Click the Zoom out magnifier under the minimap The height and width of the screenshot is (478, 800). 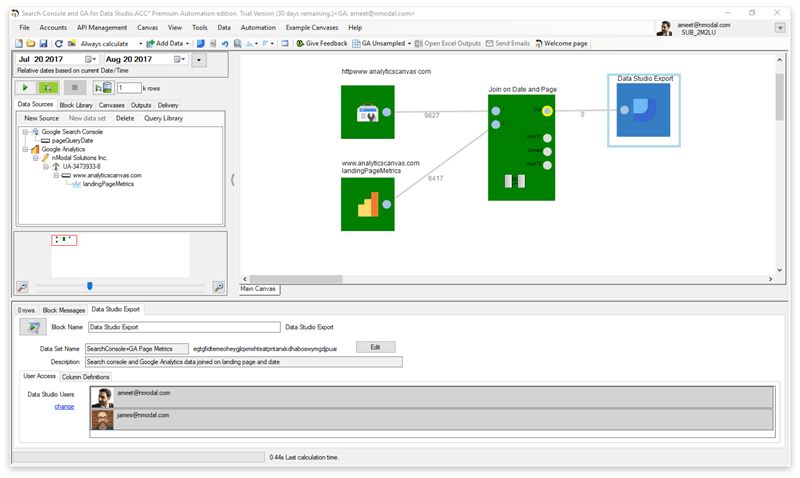pos(22,287)
